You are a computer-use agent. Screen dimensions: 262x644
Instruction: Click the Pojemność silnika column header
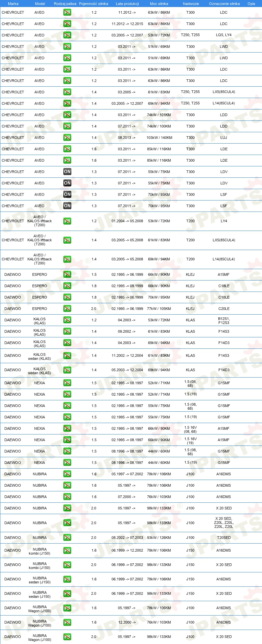click(93, 4)
